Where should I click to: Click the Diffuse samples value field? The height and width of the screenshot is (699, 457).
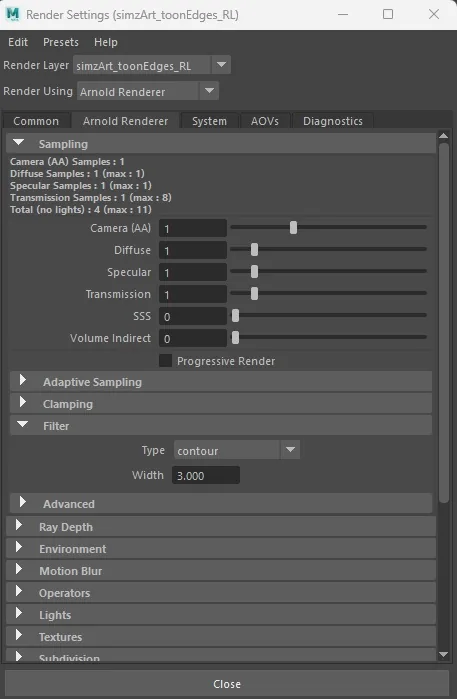[193, 251]
